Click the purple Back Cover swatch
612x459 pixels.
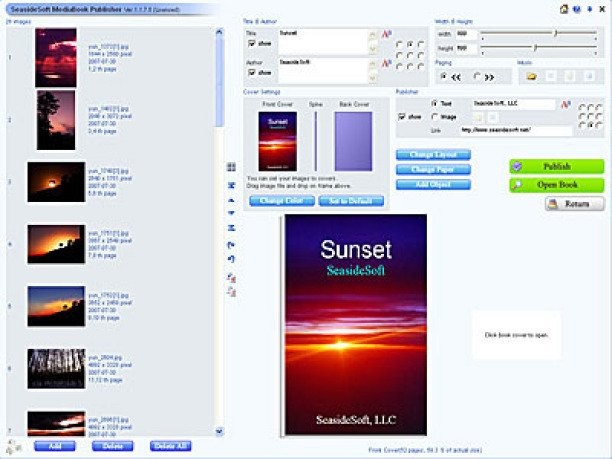[353, 141]
